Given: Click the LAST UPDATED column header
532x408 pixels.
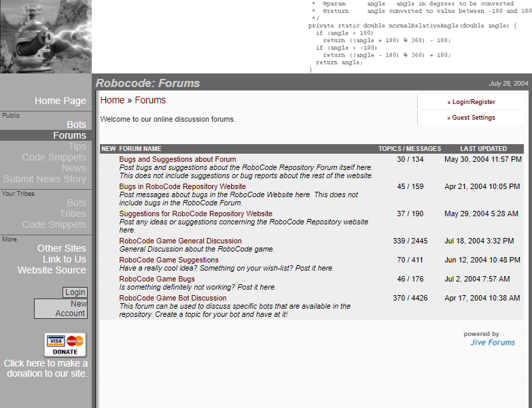Looking at the screenshot, I should tap(484, 149).
